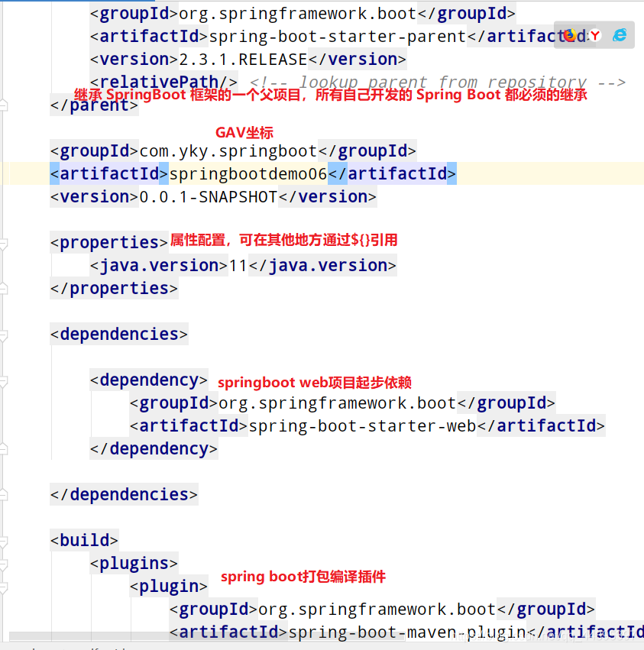Click the 2.3.1.RELEASE version value
The image size is (644, 650).
coord(243,60)
